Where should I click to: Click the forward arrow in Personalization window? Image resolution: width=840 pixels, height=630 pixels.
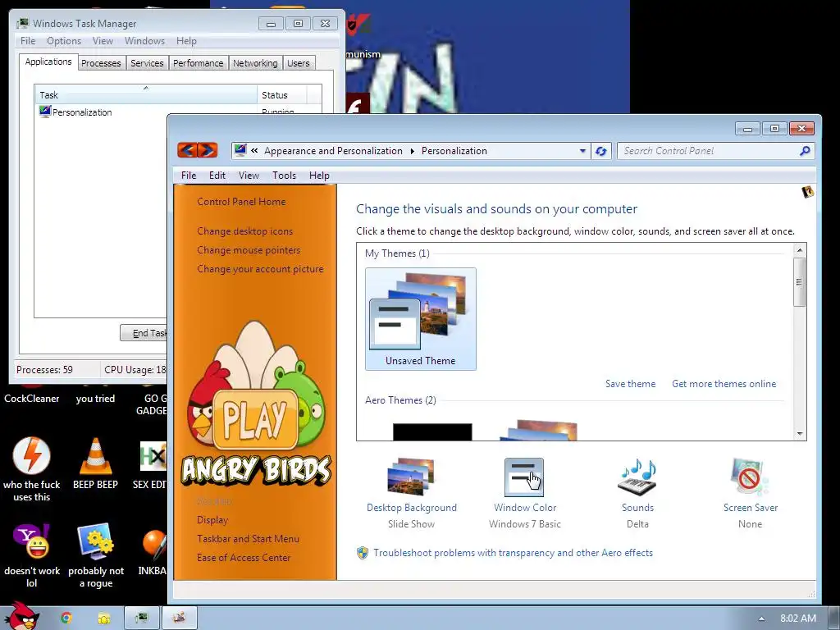(208, 150)
